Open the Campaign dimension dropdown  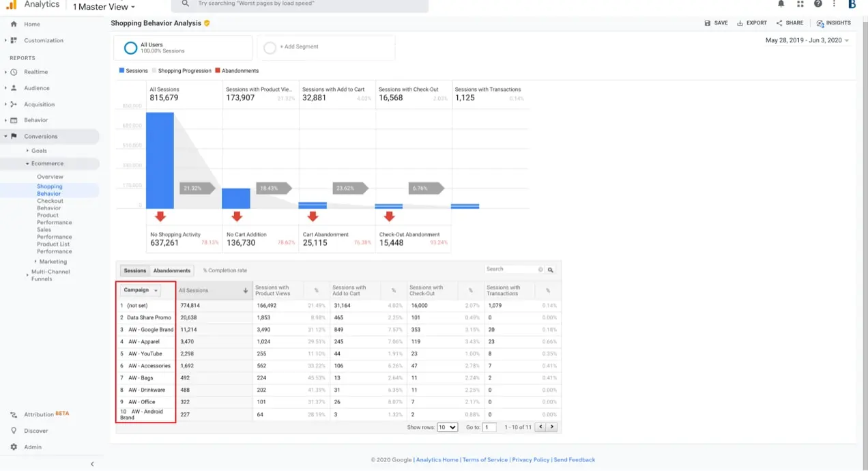(x=141, y=291)
